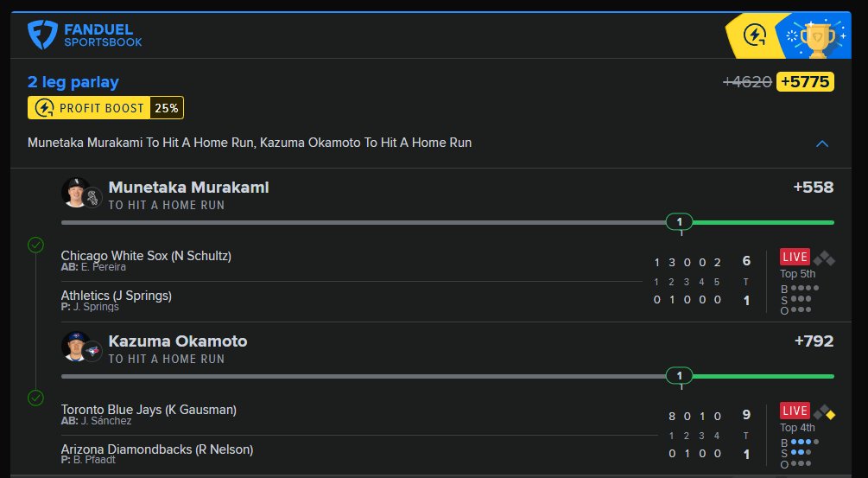Open the gold trophy rewards icon

[817, 39]
